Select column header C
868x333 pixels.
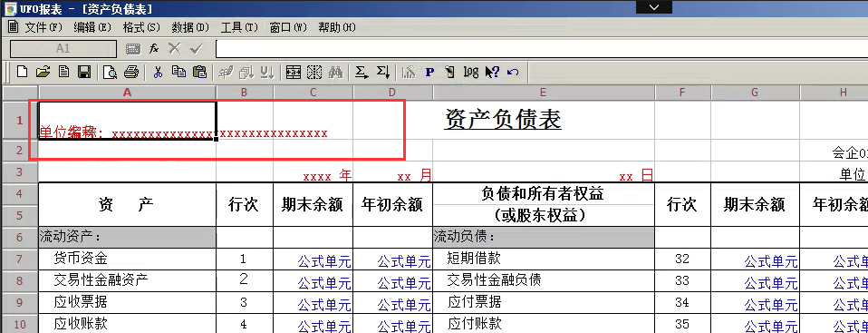[313, 93]
